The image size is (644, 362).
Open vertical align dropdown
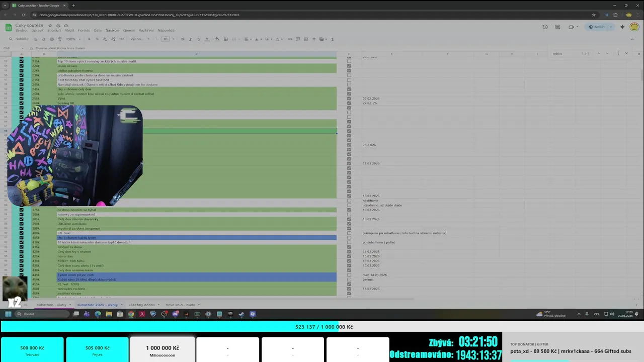point(258,39)
